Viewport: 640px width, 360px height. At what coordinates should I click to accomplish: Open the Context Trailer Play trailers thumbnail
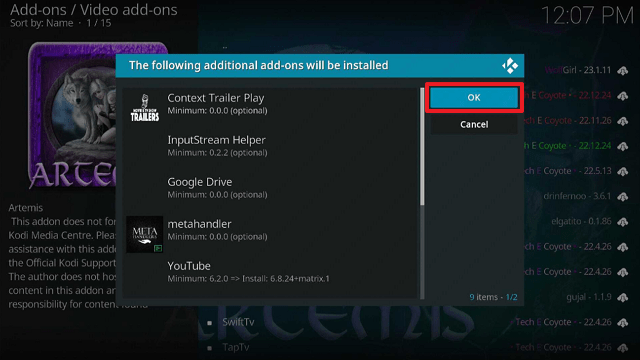[x=144, y=108]
